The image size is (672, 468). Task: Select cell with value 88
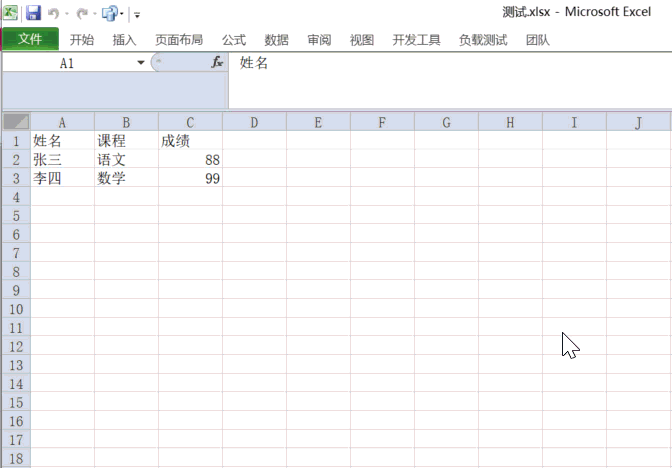190,159
